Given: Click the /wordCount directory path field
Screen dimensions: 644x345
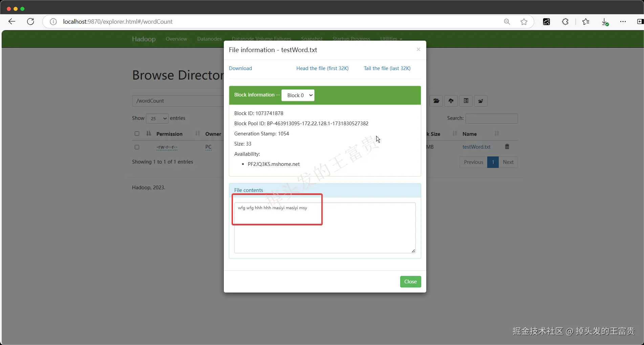Looking at the screenshot, I should click(x=178, y=101).
